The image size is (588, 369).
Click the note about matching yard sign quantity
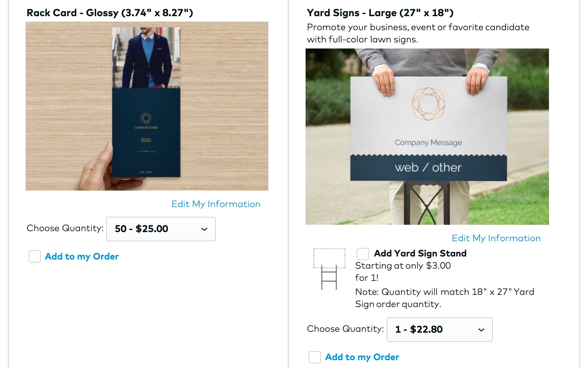(444, 298)
